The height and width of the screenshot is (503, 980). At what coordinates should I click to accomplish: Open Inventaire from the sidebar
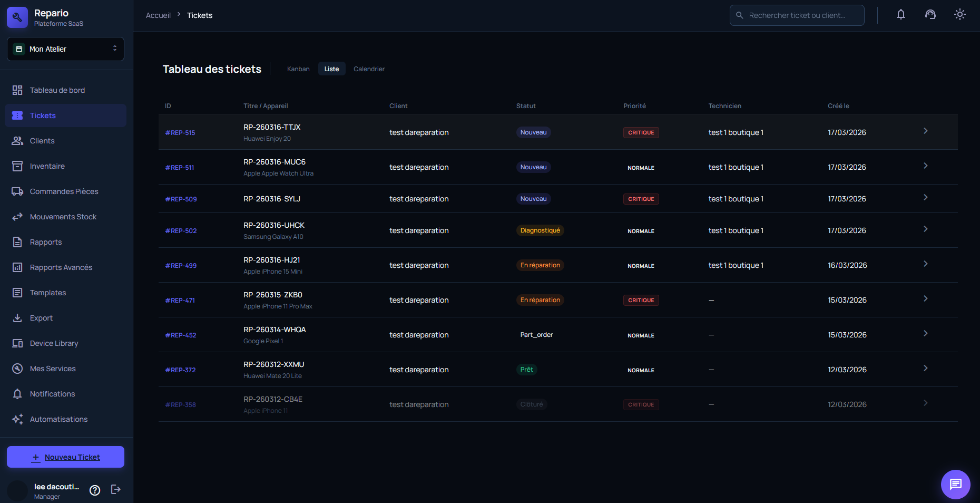point(47,166)
